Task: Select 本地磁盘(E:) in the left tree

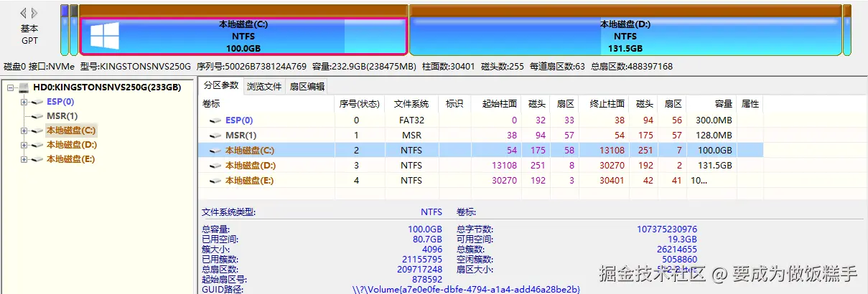Action: click(x=70, y=159)
